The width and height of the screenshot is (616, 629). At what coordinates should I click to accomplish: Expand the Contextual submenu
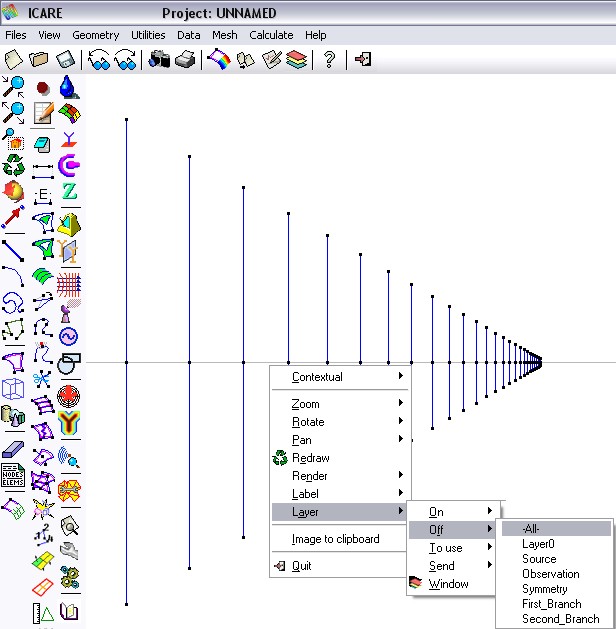(x=340, y=377)
